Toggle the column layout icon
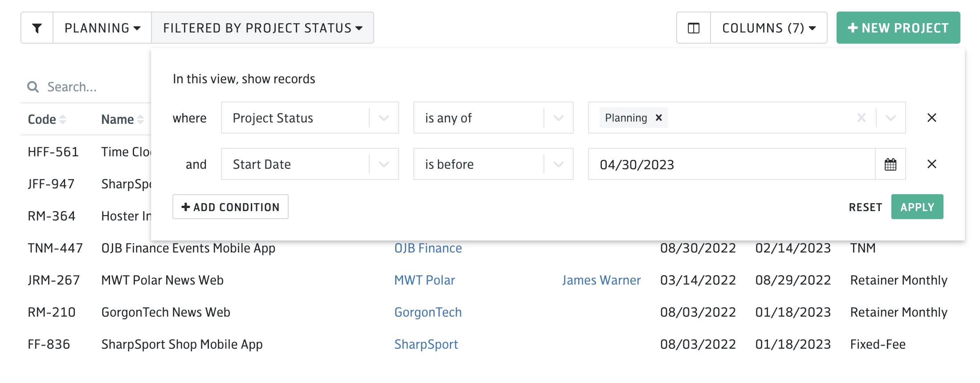The image size is (980, 383). 694,28
